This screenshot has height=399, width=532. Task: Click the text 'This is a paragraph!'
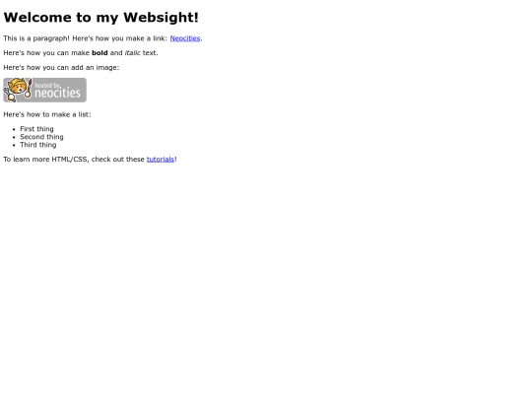point(36,38)
